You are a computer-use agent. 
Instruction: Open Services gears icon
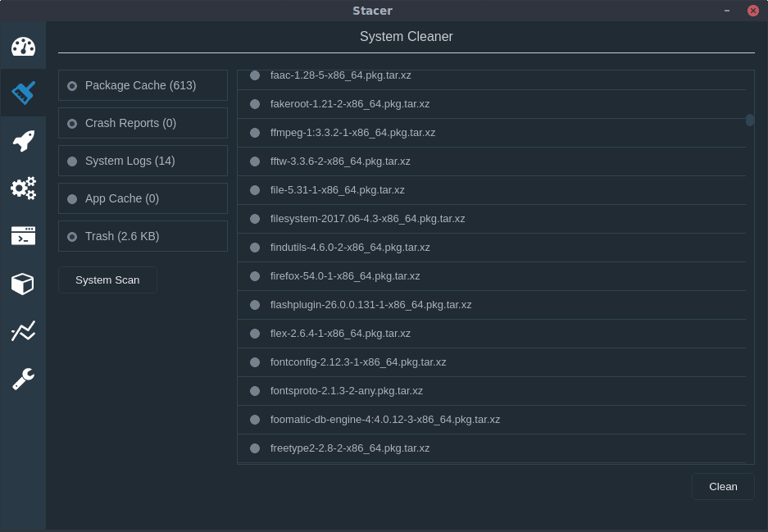[23, 189]
